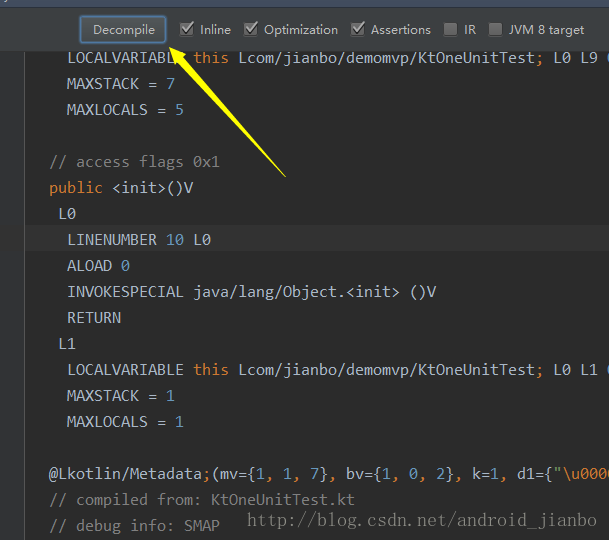Click the INVOKESPECIAL java/lang/Object line

tap(252, 292)
